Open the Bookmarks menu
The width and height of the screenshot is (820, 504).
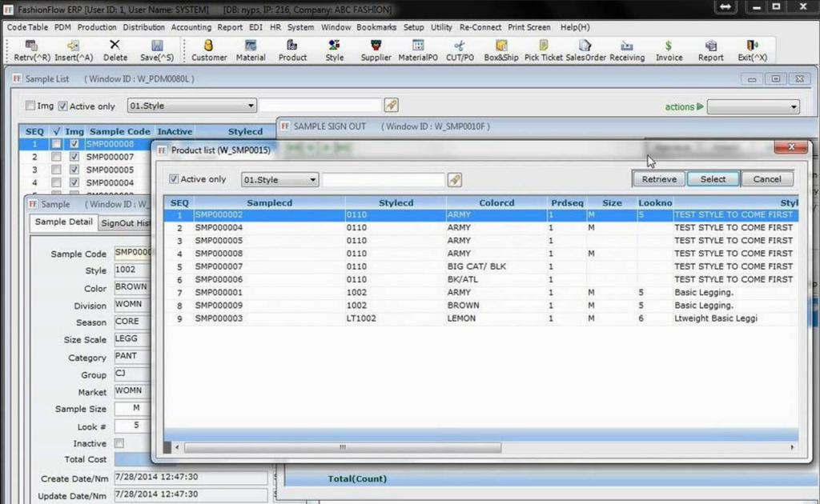click(x=376, y=27)
